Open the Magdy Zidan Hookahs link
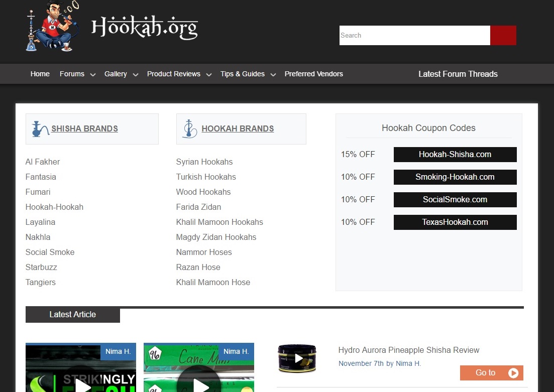Screen dimensions: 554x392 [x=216, y=237]
